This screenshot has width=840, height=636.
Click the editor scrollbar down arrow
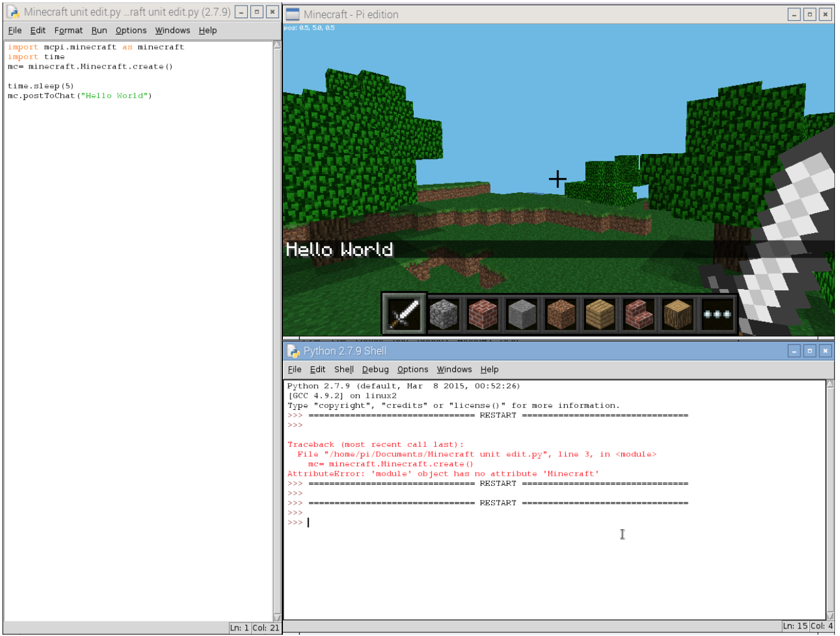[277, 617]
